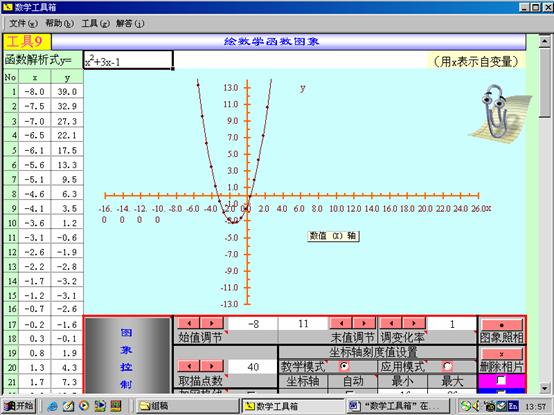The image size is (554, 415).
Task: Select cell with x value -3.6
Action: [35, 223]
